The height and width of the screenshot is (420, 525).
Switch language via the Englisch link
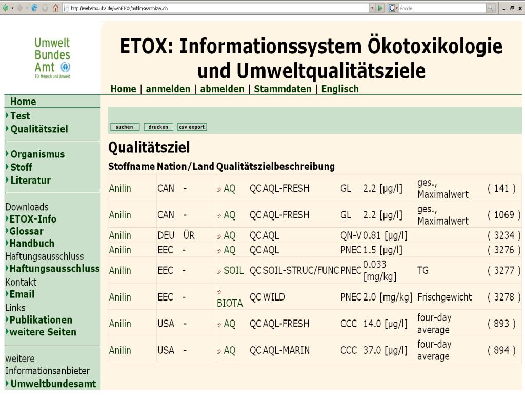(x=340, y=89)
